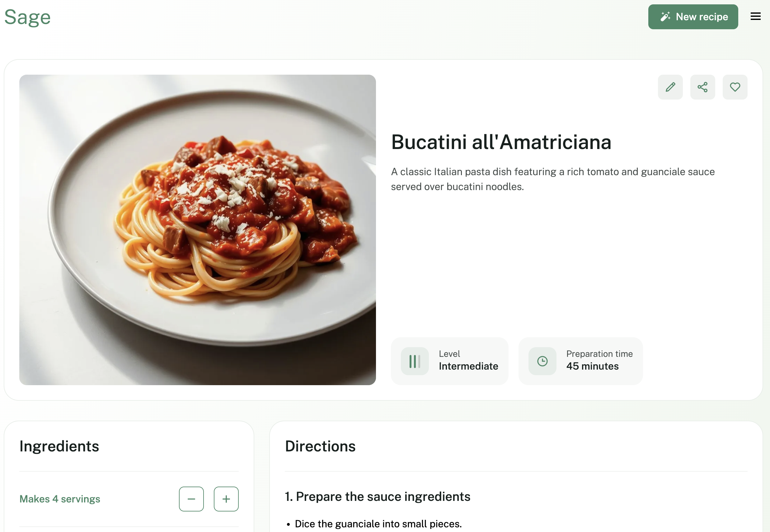
Task: Open the bucatini pasta photo
Action: [197, 230]
